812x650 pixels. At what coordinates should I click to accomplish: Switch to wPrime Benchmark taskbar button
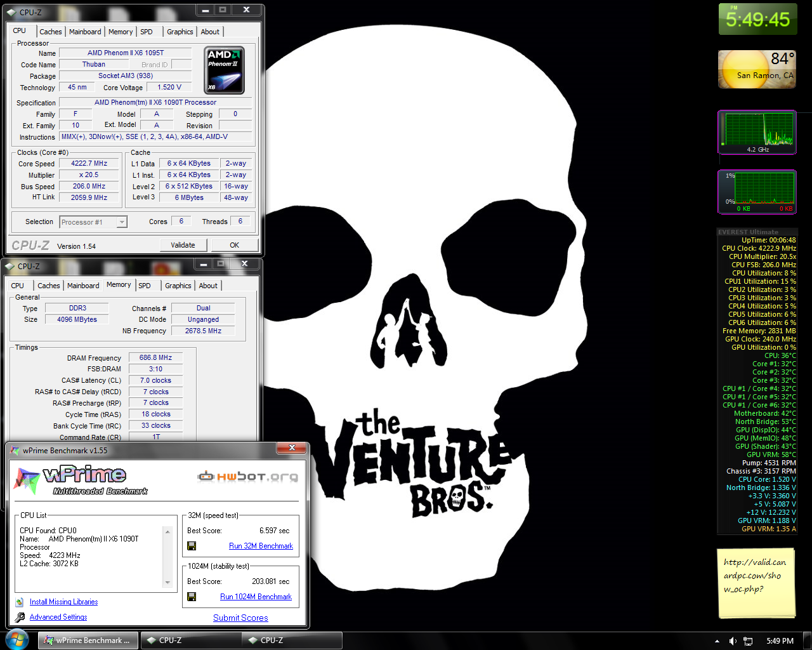point(87,640)
